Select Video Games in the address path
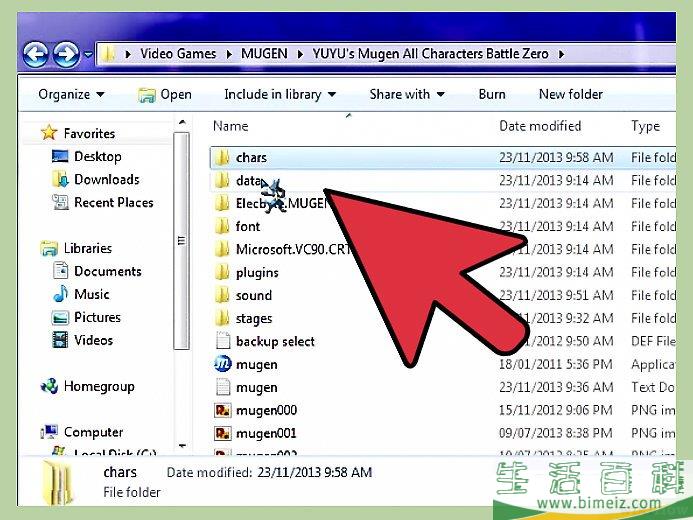The image size is (693, 520). pos(178,54)
